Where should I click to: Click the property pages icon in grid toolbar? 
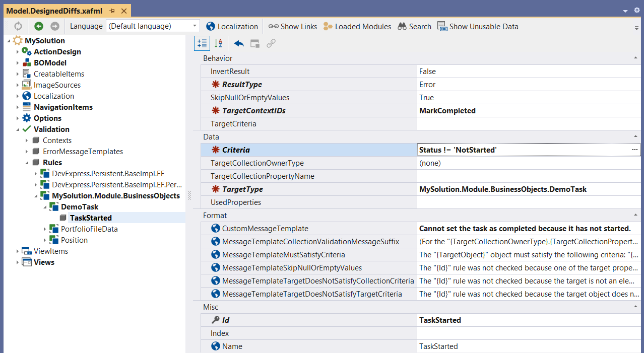click(255, 43)
